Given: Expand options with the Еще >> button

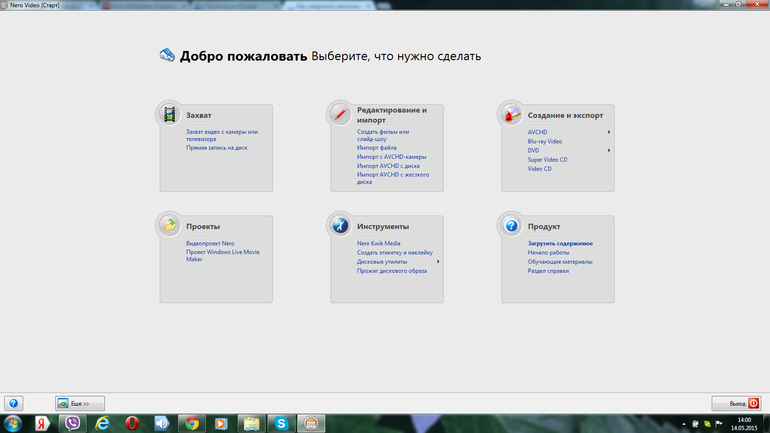Looking at the screenshot, I should point(80,403).
